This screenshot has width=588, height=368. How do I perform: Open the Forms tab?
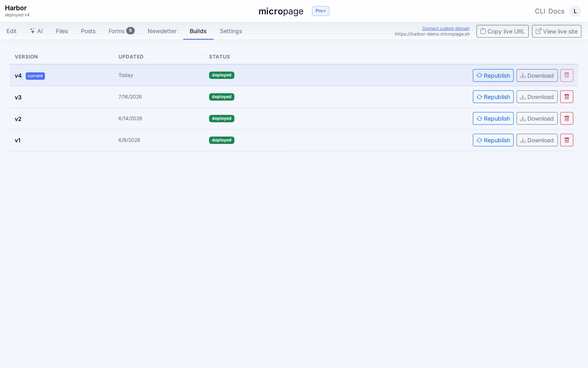tap(121, 31)
